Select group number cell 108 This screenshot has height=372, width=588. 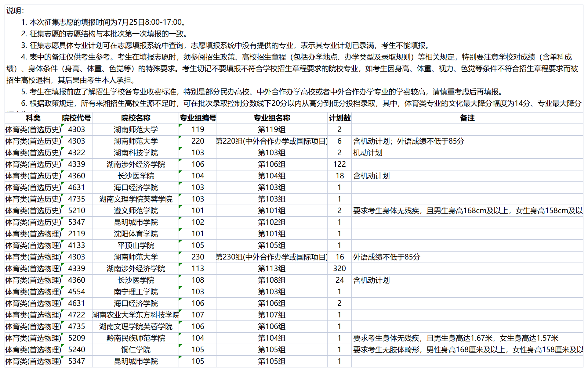(x=198, y=280)
